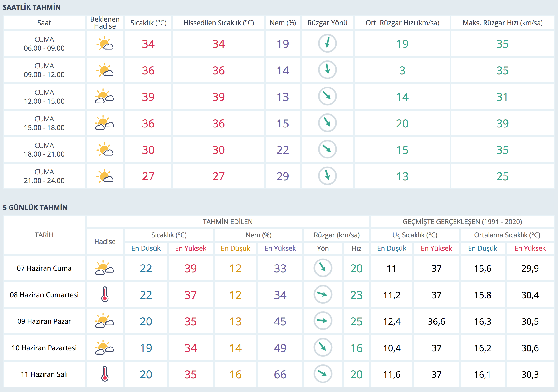
Task: Click weather icon for Cuma 18.00 - 21.00
Action: (x=105, y=149)
